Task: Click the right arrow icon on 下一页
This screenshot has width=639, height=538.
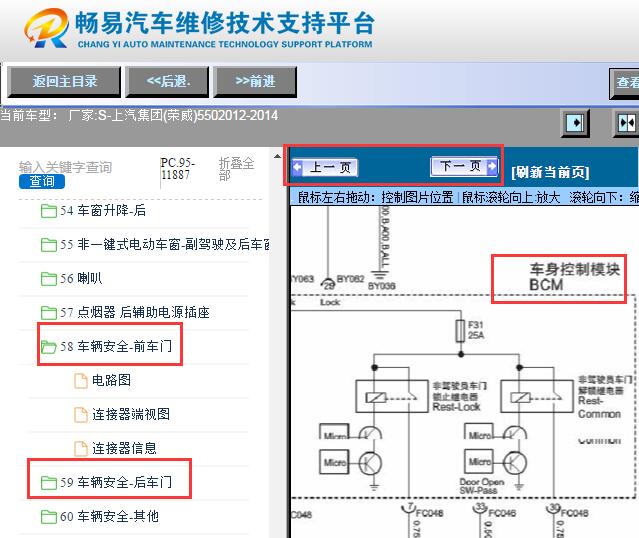Action: coord(492,166)
